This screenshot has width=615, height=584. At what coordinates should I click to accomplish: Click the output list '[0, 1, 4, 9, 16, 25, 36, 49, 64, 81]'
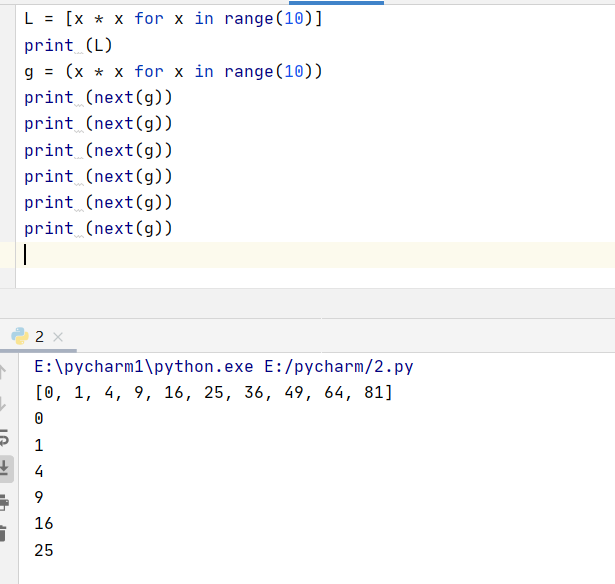pyautogui.click(x=214, y=392)
